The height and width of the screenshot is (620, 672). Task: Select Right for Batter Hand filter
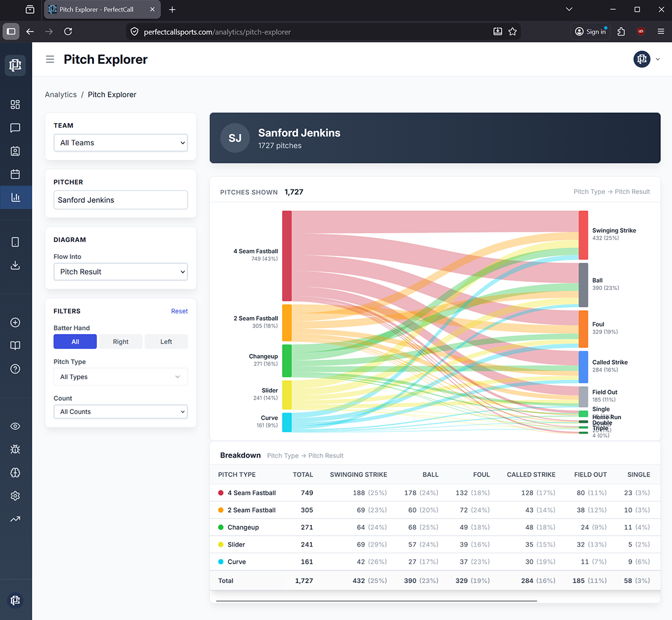click(x=121, y=341)
